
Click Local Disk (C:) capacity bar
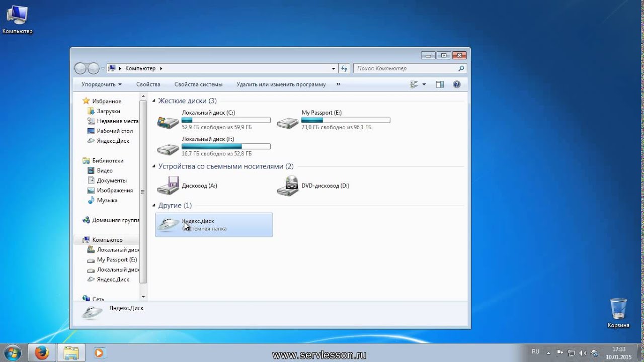click(x=226, y=120)
